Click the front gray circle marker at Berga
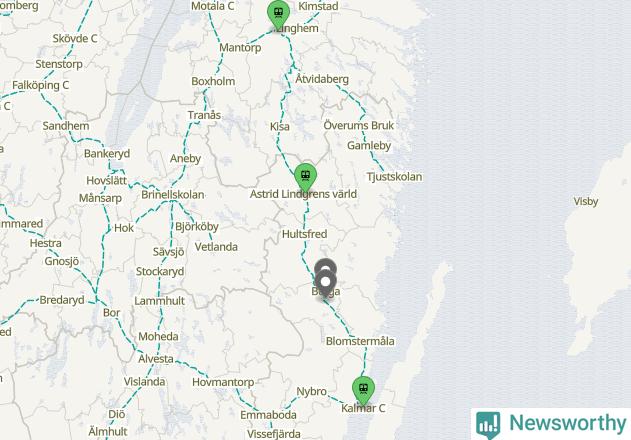The height and width of the screenshot is (440, 631). [x=325, y=283]
